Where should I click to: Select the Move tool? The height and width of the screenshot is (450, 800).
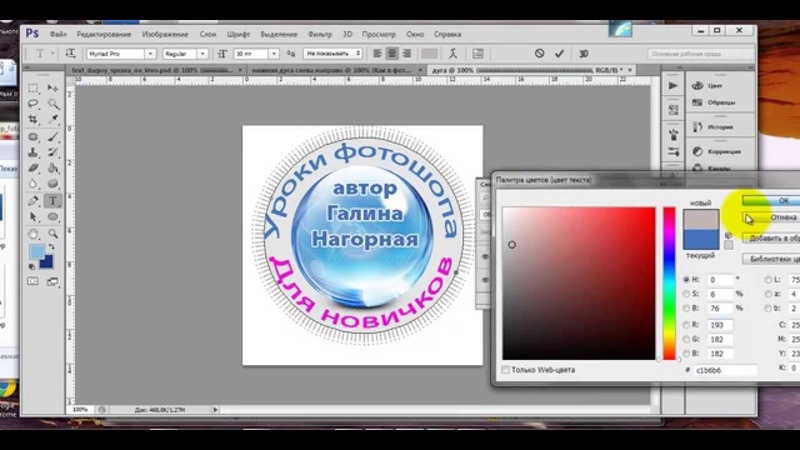pyautogui.click(x=53, y=88)
